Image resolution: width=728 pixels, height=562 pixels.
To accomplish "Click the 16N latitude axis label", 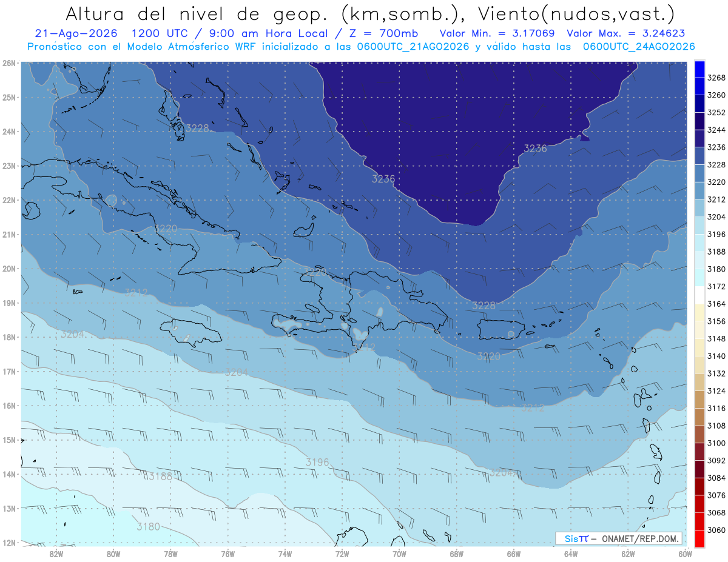I will pyautogui.click(x=8, y=406).
